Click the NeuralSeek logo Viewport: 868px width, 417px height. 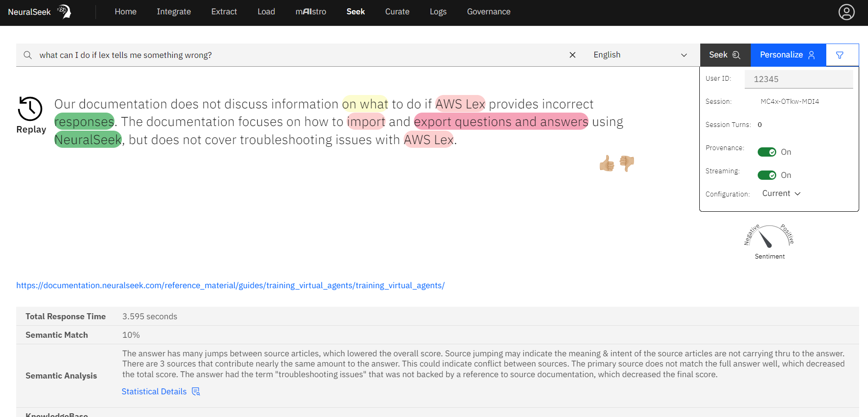(39, 12)
